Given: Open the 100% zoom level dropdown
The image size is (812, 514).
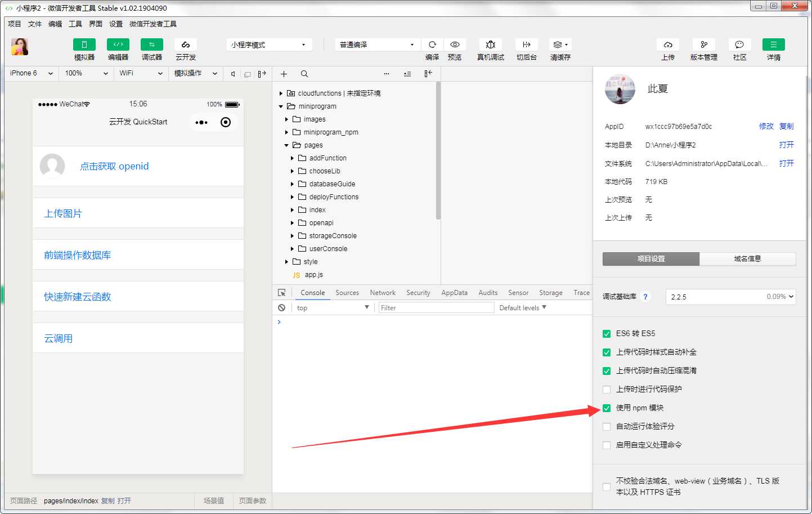Looking at the screenshot, I should (87, 73).
